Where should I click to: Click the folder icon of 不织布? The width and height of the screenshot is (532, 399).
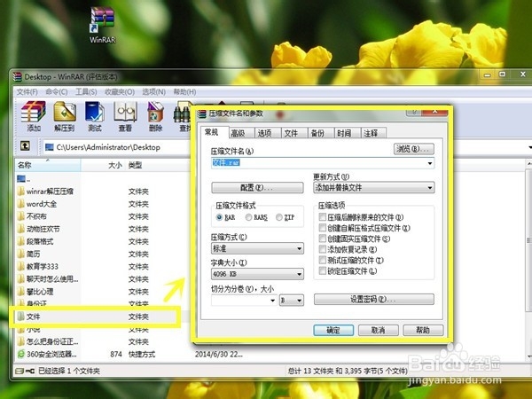click(21, 216)
